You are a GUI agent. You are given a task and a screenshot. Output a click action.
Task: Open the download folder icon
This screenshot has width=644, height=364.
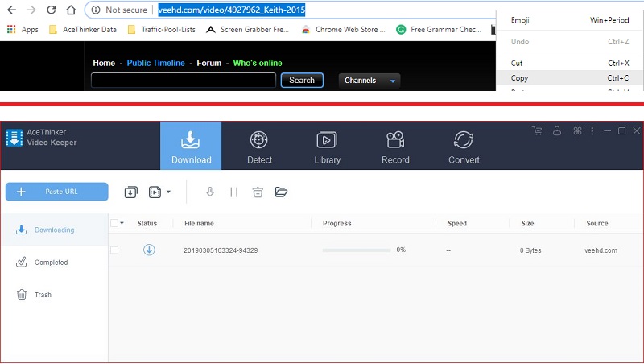click(281, 192)
